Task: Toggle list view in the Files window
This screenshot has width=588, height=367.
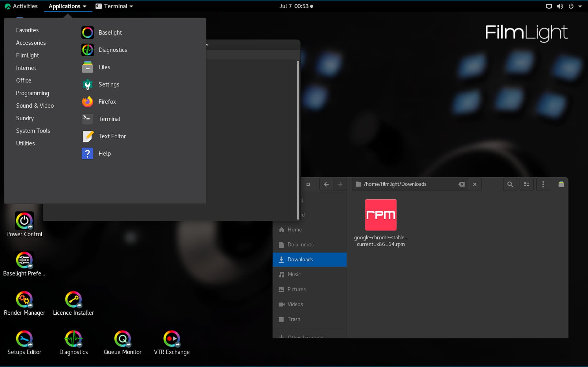Action: coord(527,184)
